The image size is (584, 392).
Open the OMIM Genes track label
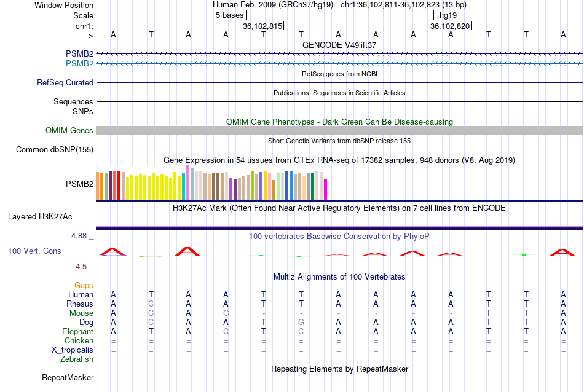69,131
